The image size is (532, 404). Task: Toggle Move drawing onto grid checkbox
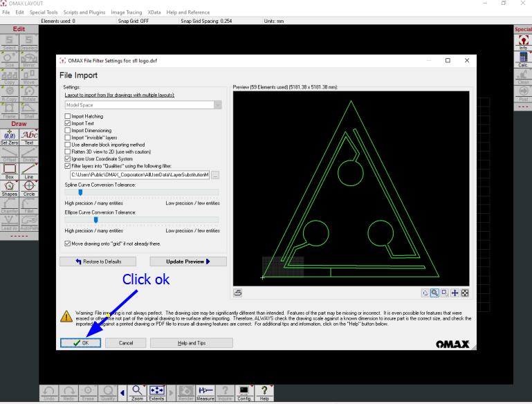tap(68, 244)
